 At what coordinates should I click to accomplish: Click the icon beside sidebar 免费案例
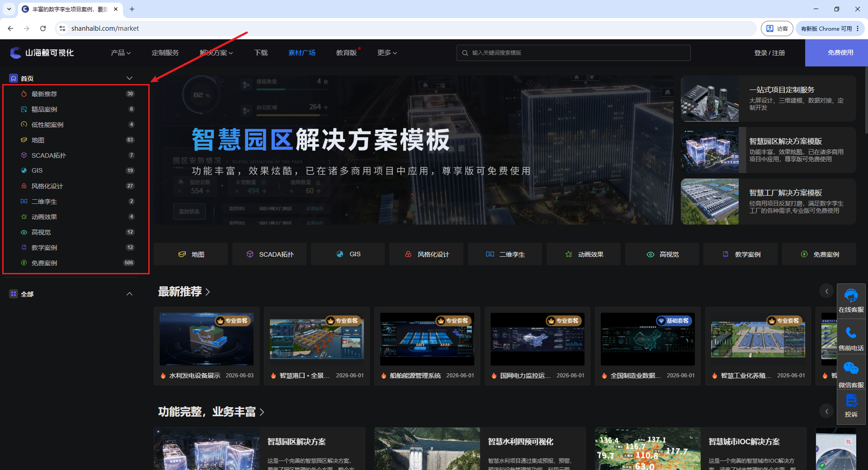(24, 263)
